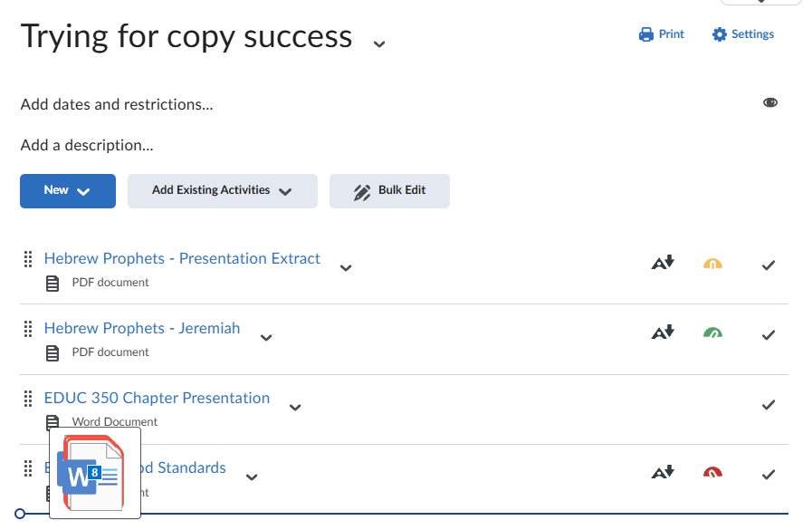
Task: Grab drag handle for EDUC 350 Chapter Presentation
Action: pyautogui.click(x=27, y=399)
